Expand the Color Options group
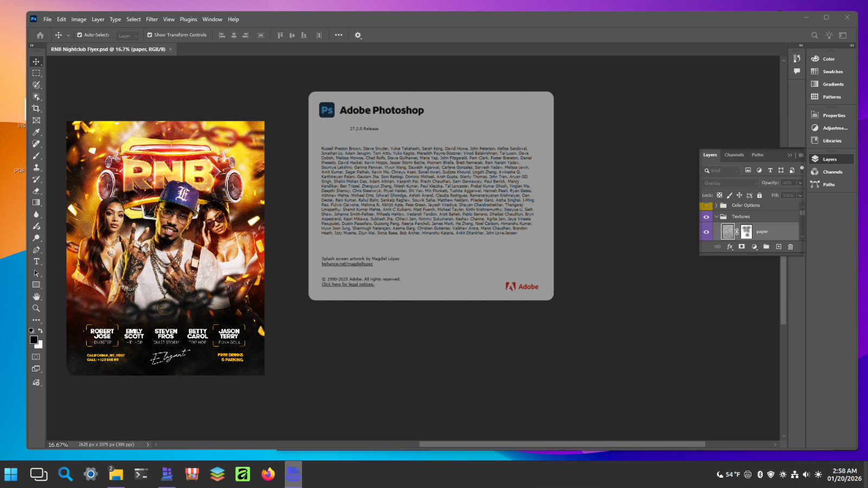The image size is (868, 488). pos(716,206)
